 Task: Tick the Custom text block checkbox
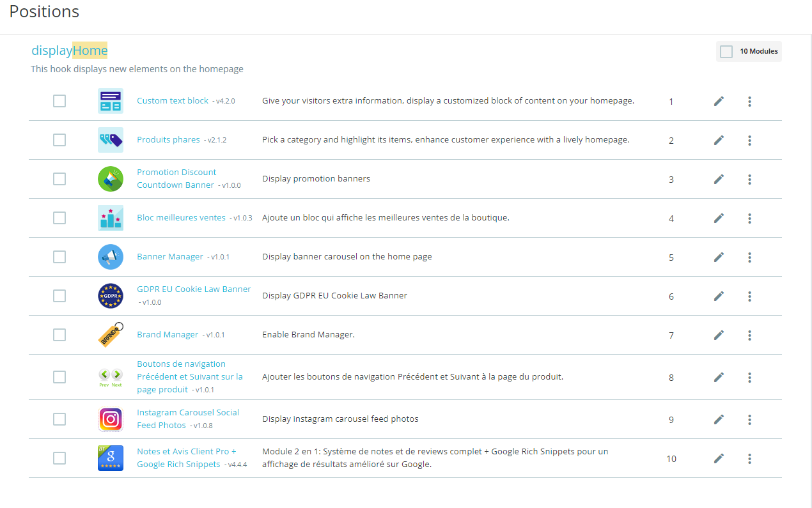click(59, 101)
